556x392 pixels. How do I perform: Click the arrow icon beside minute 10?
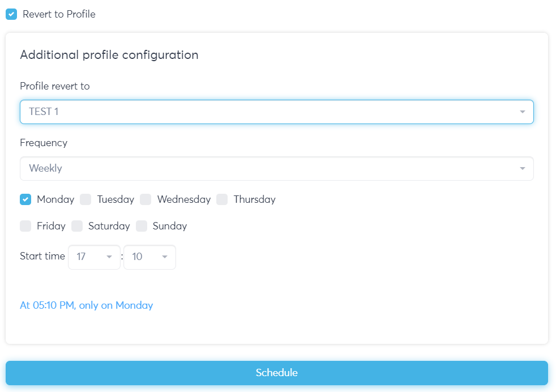[x=165, y=257]
